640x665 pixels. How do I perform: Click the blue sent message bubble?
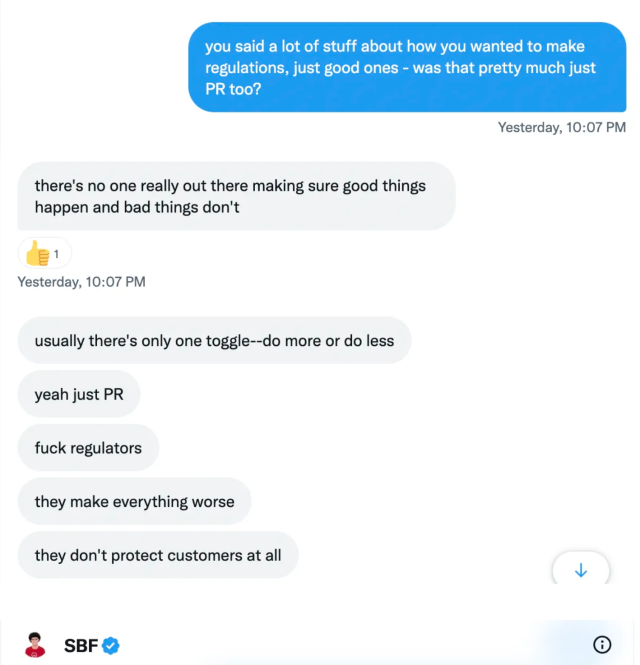(x=407, y=67)
